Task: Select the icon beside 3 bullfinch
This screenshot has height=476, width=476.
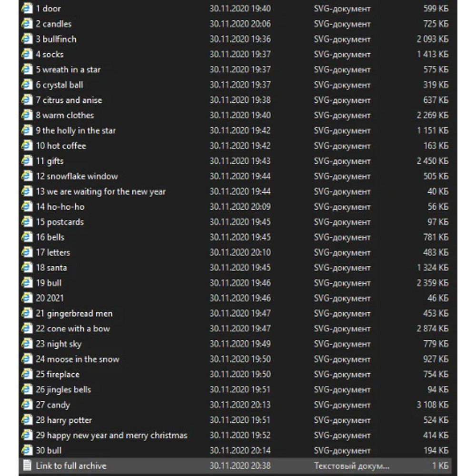Action: pos(27,39)
